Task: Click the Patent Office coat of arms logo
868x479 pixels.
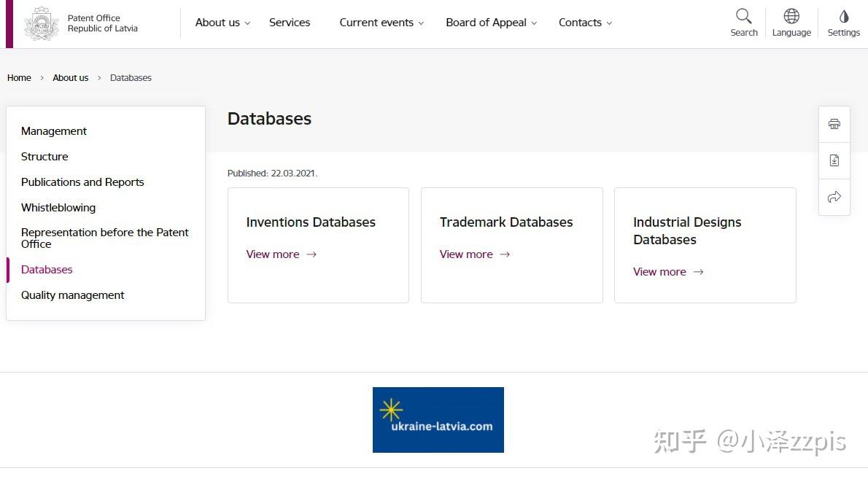Action: click(41, 23)
